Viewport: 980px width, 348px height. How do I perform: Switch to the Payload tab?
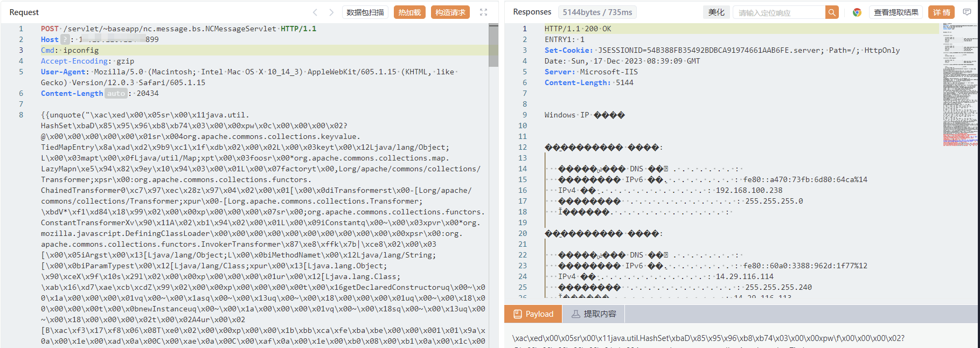coord(533,314)
